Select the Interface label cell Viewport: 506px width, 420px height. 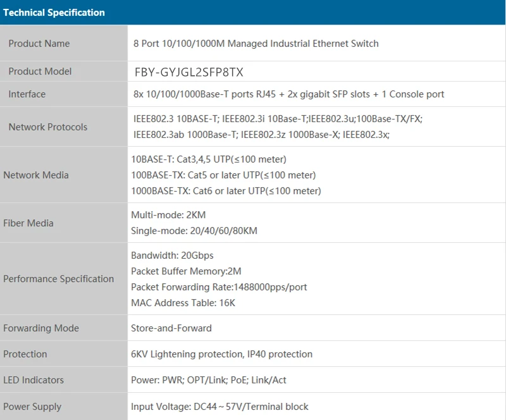pyautogui.click(x=64, y=94)
